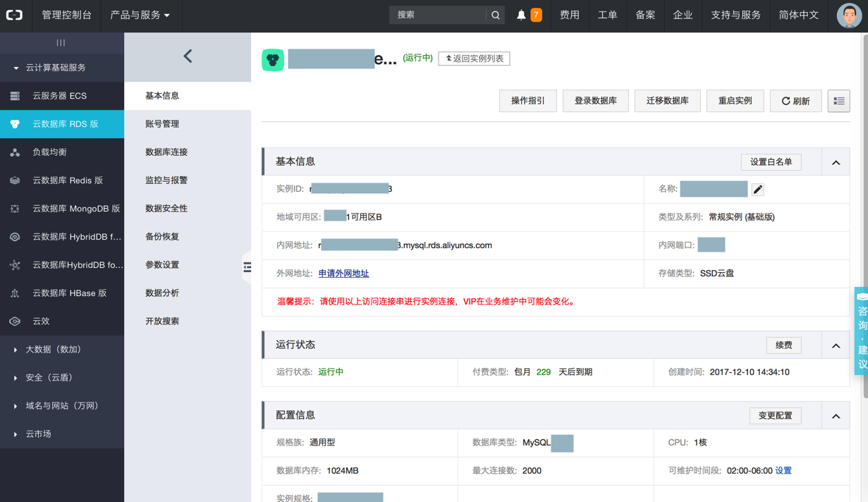The width and height of the screenshot is (868, 502).
Task: Click the 刷新 button
Action: 796,101
